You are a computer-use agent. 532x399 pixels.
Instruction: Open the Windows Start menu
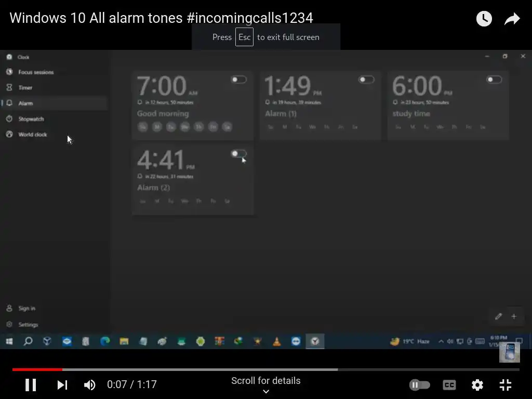[9, 341]
